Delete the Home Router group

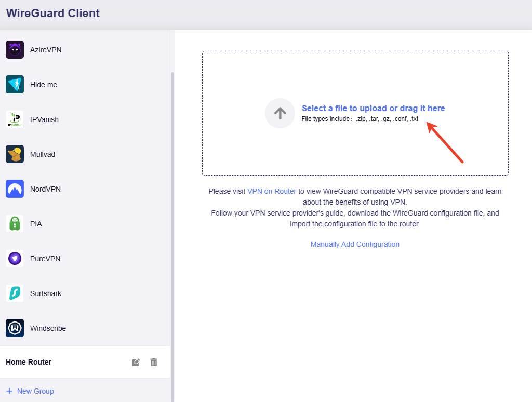[x=153, y=362]
